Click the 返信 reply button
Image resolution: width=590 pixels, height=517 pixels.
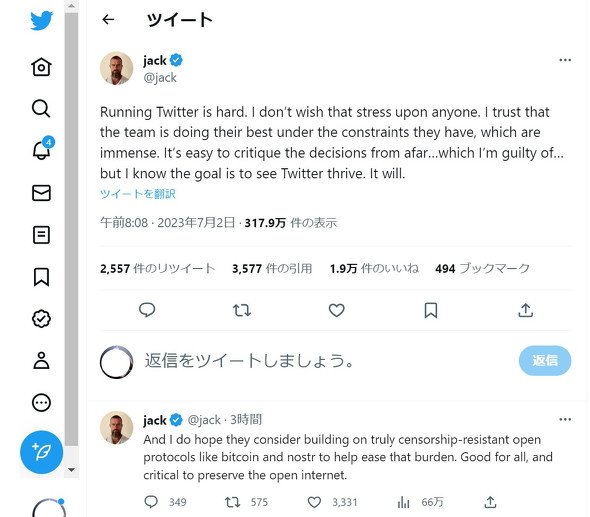coord(545,360)
